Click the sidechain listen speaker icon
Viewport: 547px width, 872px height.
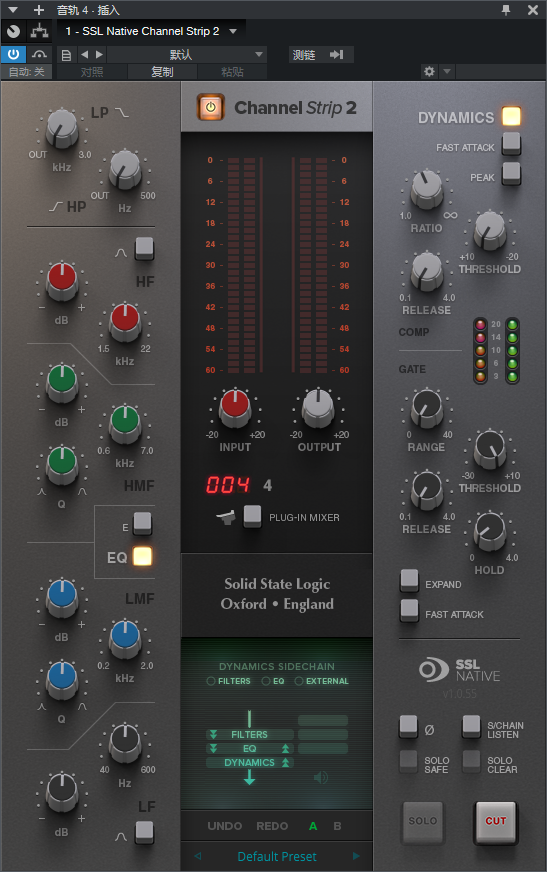click(321, 777)
